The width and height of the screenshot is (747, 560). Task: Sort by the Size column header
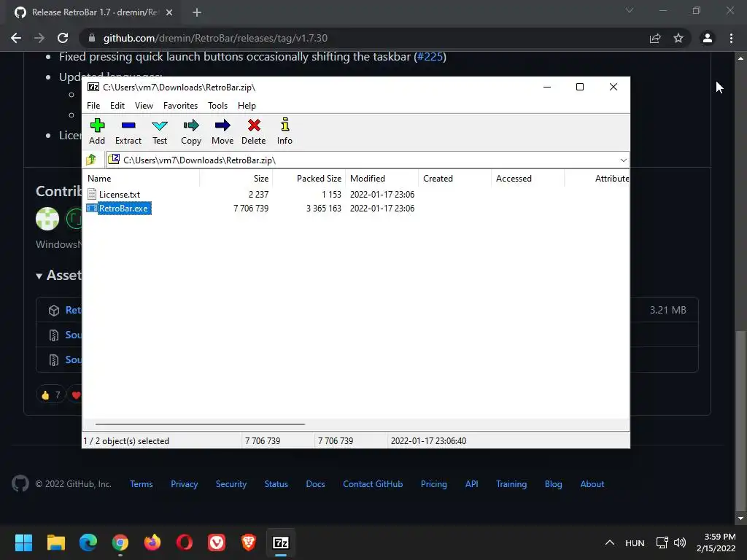click(x=236, y=179)
